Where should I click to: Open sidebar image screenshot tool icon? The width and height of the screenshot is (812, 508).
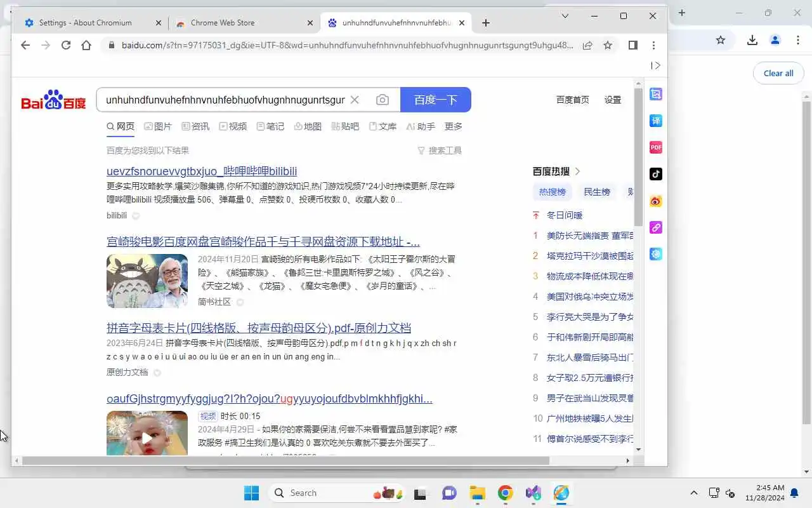point(656,94)
